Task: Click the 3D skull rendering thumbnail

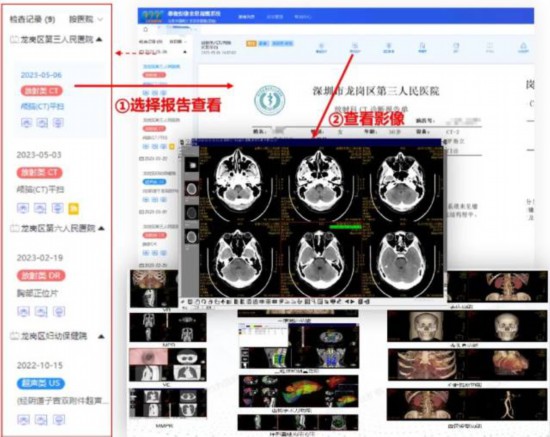Action: (x=467, y=326)
